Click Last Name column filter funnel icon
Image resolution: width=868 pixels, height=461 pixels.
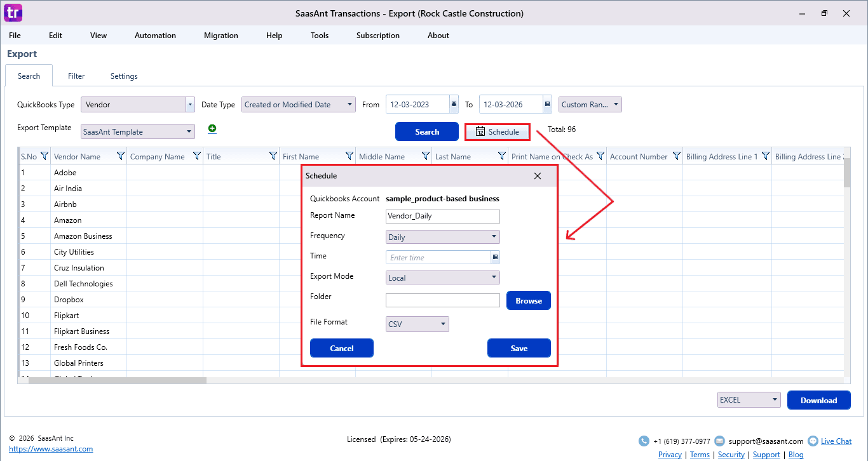click(x=502, y=156)
